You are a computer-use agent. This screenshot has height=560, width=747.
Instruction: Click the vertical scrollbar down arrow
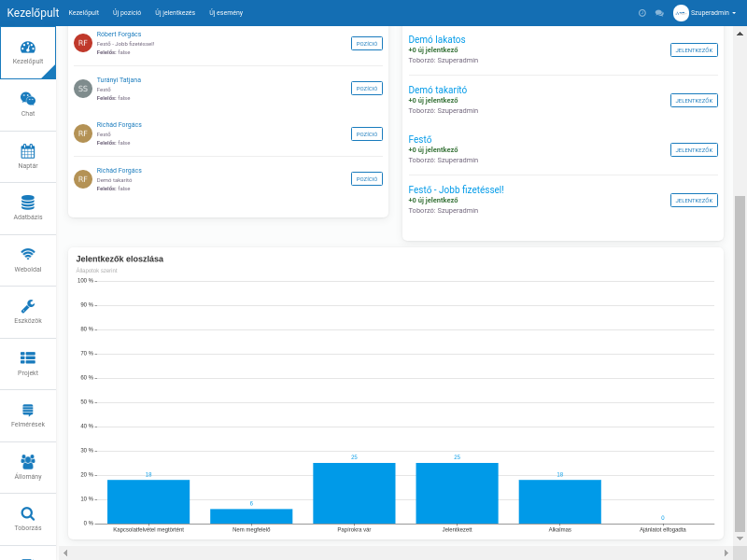(740, 539)
